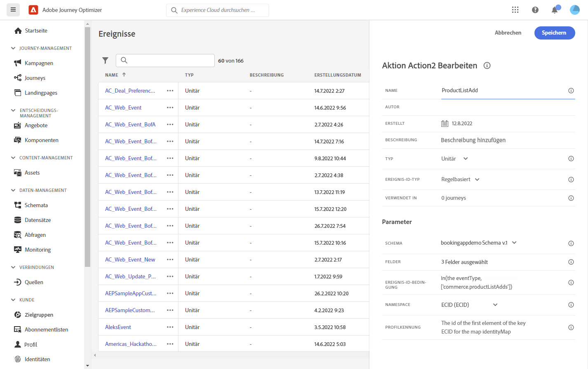Go to Schemata in the sidebar
This screenshot has height=369, width=588.
click(36, 205)
